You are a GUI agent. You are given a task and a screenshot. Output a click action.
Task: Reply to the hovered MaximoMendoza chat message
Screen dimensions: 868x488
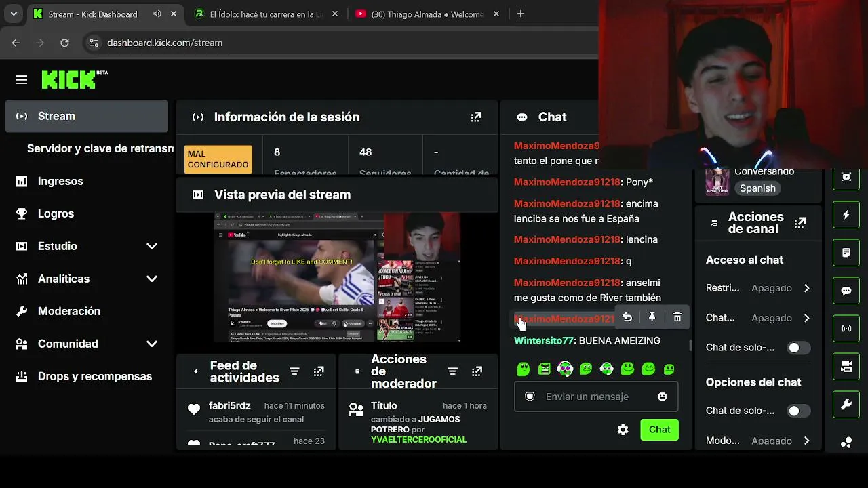(627, 317)
